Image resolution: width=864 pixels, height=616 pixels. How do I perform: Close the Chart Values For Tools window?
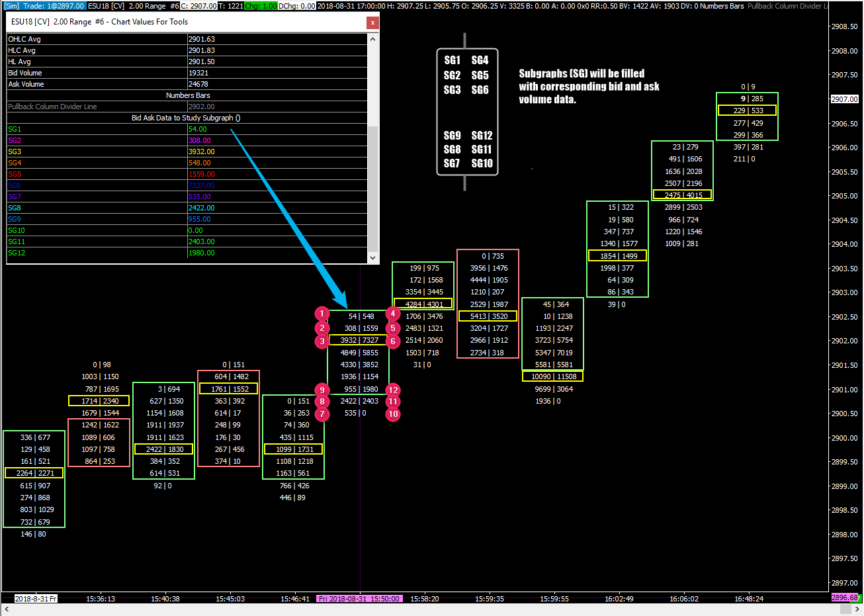pos(372,22)
